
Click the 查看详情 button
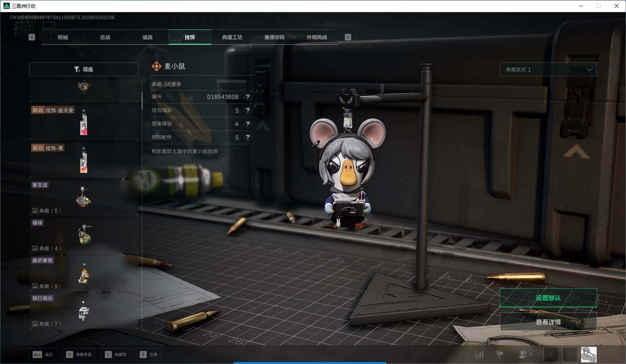[548, 322]
